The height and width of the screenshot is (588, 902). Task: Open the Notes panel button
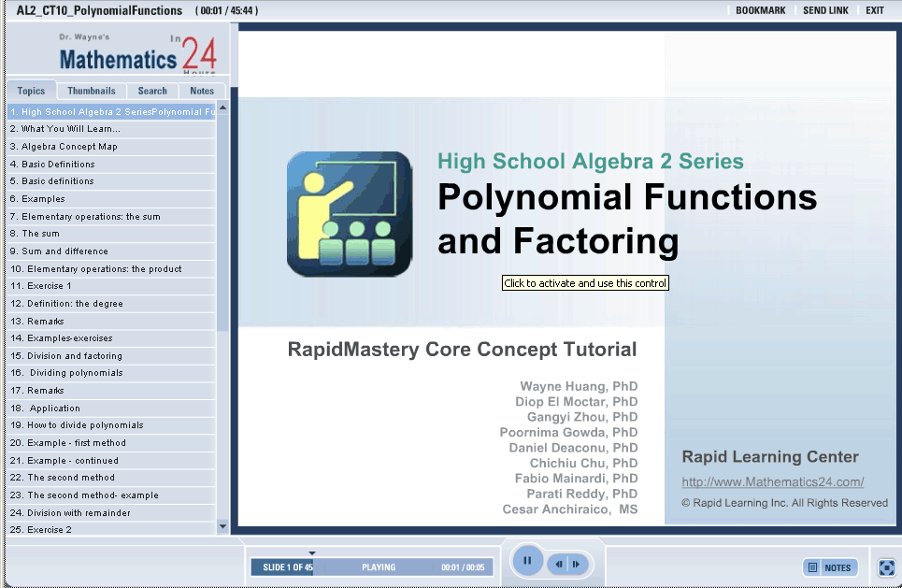pos(830,567)
